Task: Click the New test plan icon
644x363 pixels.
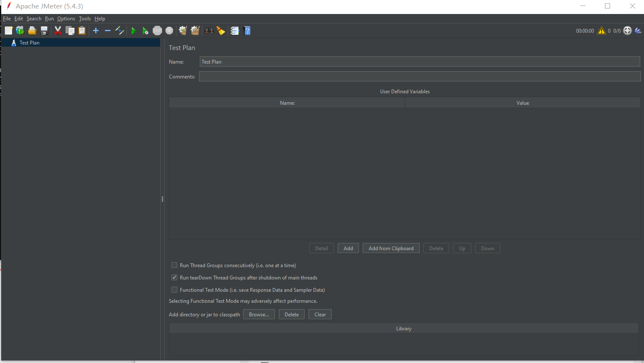Action: (8, 31)
